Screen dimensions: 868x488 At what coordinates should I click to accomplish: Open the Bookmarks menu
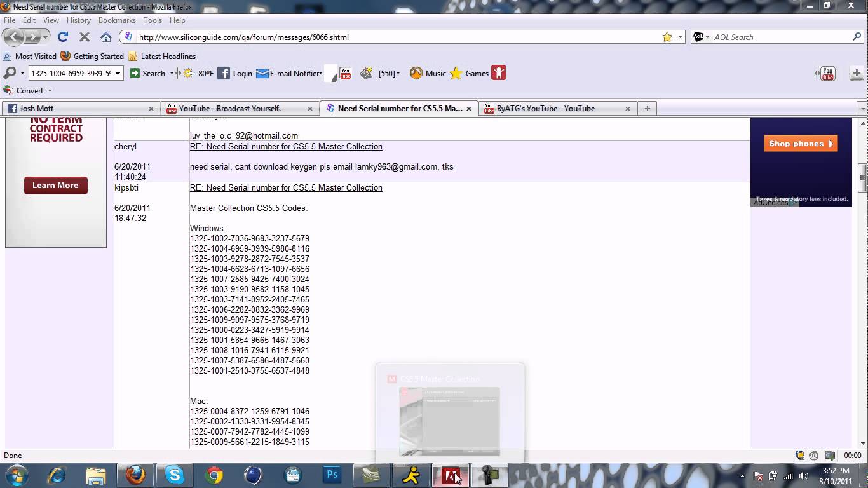click(x=117, y=20)
